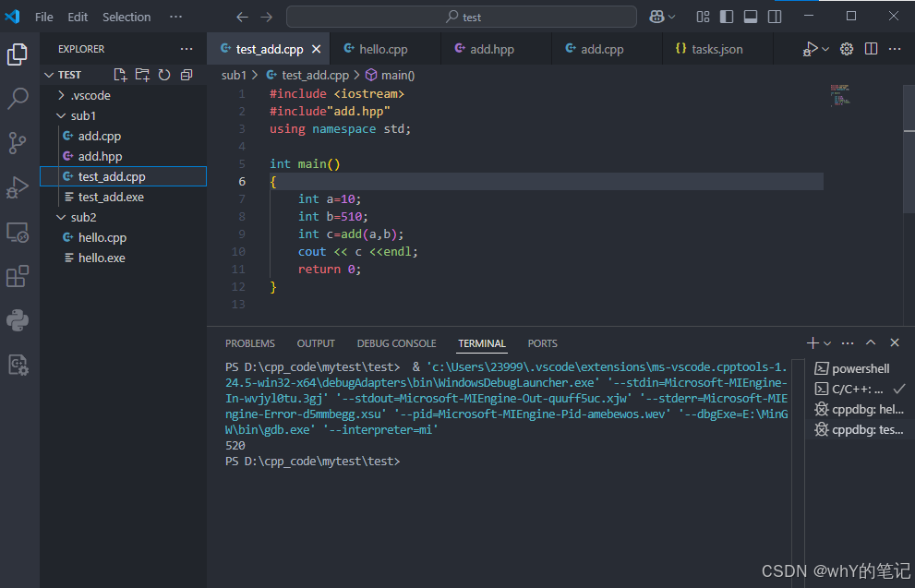Open the Edit menu

click(78, 17)
